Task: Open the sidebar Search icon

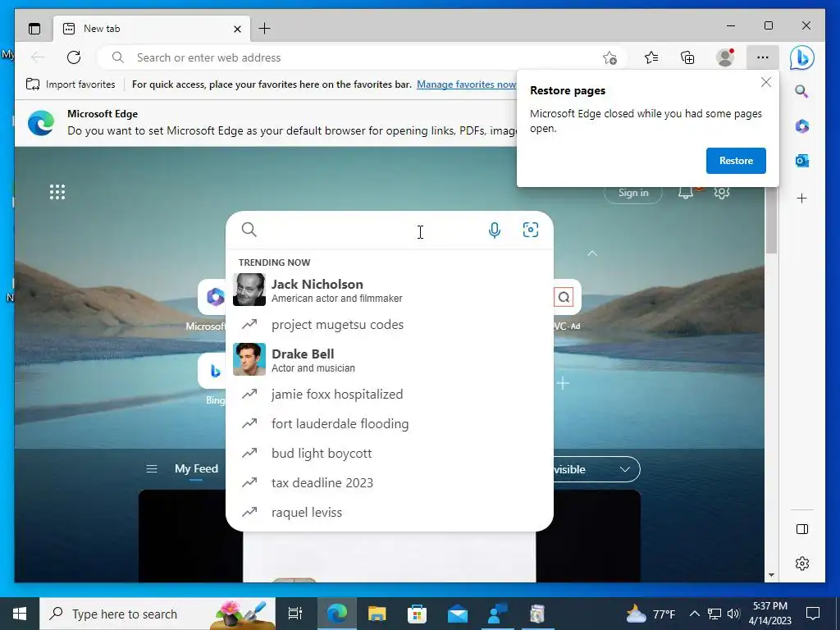Action: click(801, 91)
